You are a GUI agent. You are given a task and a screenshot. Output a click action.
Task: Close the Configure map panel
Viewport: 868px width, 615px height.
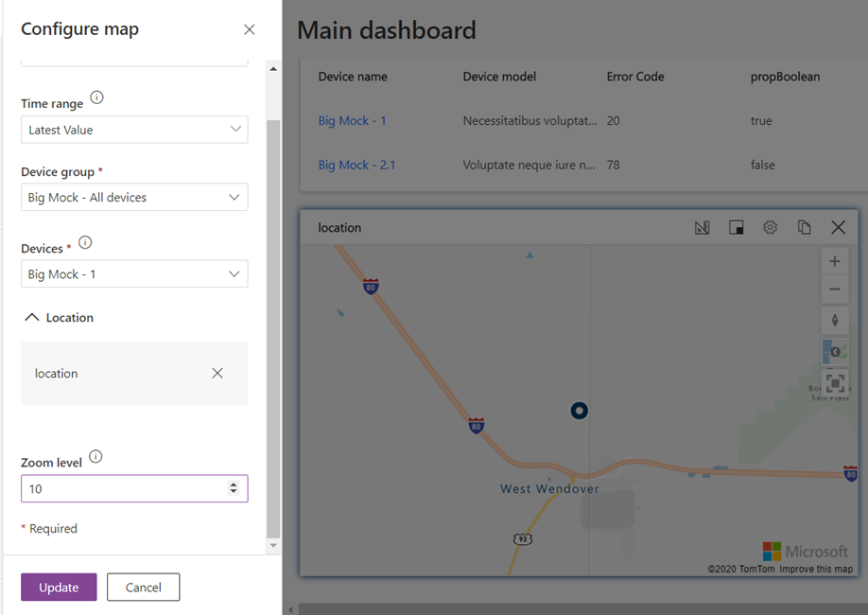[249, 30]
